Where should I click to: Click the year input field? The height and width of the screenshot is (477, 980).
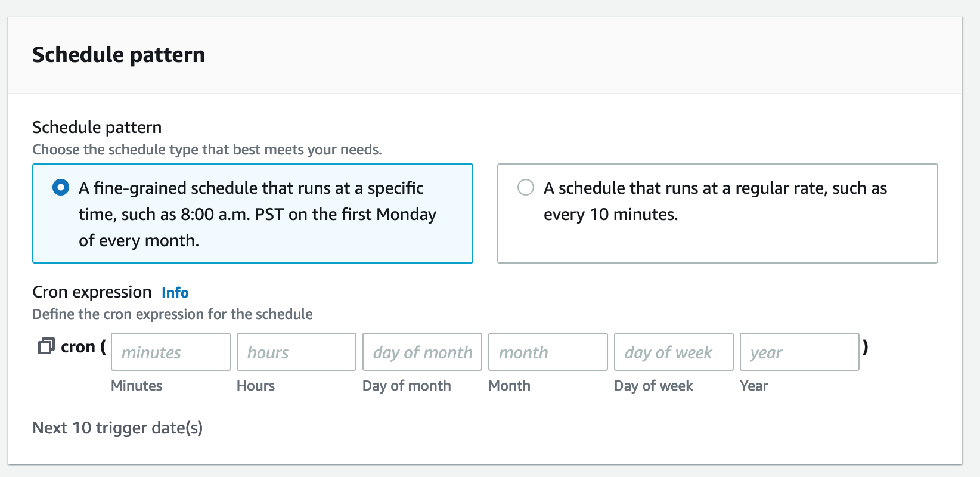(x=799, y=352)
